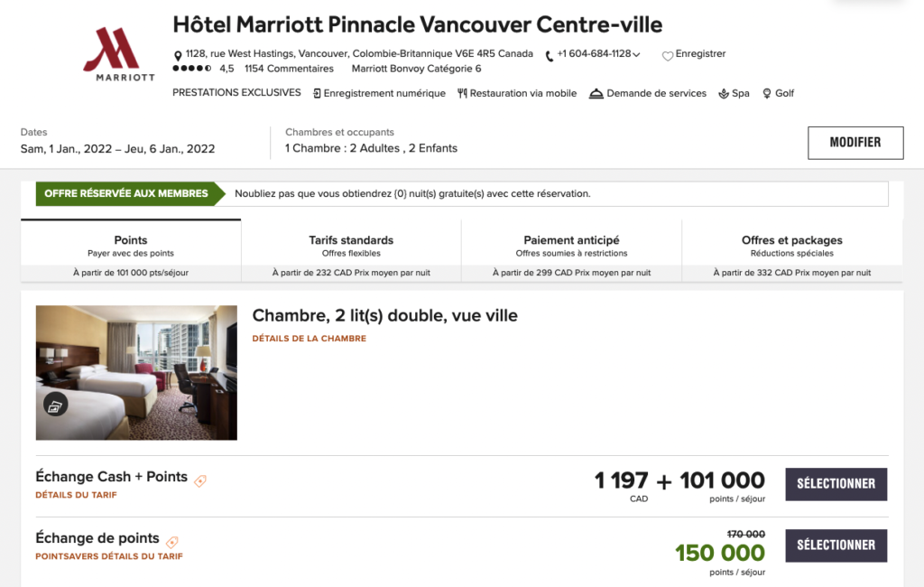924x587 pixels.
Task: Click the heart icon to save the hotel
Action: [x=668, y=55]
